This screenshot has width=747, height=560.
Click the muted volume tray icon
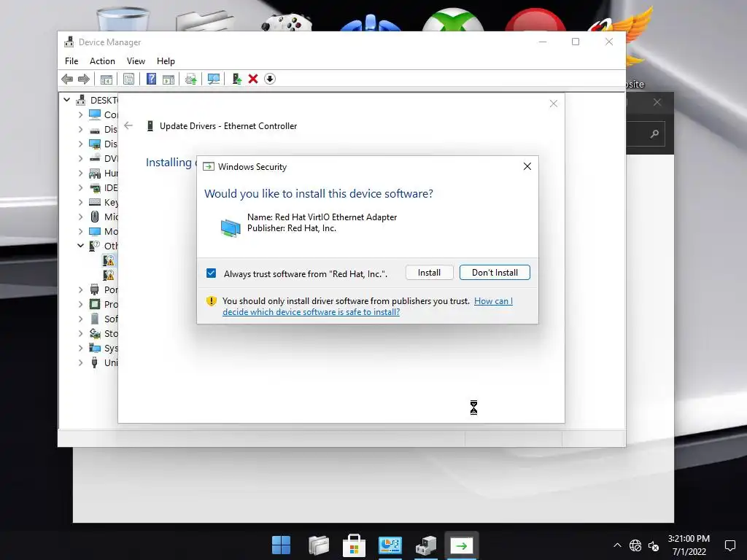pyautogui.click(x=654, y=545)
